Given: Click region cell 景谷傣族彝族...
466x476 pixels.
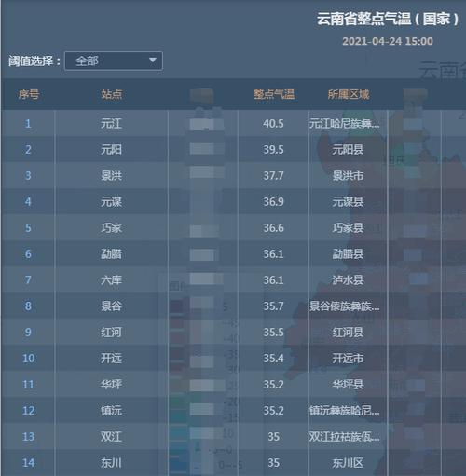Looking at the screenshot, I should point(344,306).
